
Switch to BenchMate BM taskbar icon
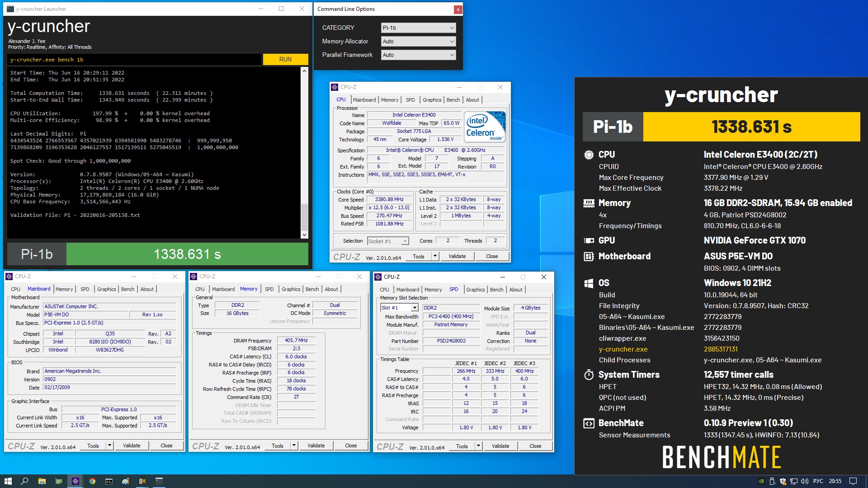tap(142, 481)
